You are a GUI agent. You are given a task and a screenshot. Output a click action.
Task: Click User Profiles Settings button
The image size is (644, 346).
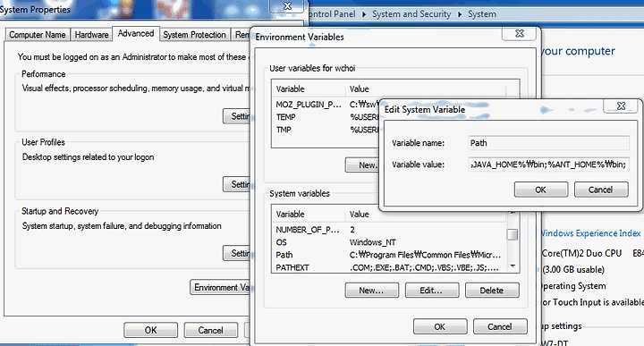(x=237, y=184)
